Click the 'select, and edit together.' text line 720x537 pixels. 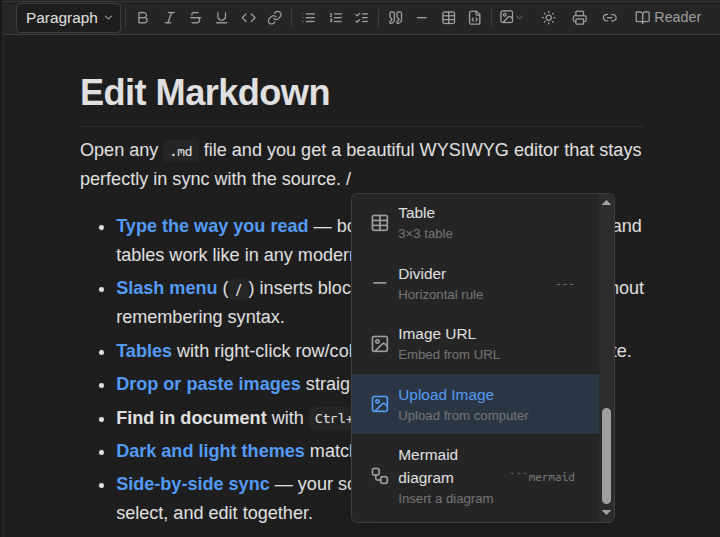pos(214,513)
